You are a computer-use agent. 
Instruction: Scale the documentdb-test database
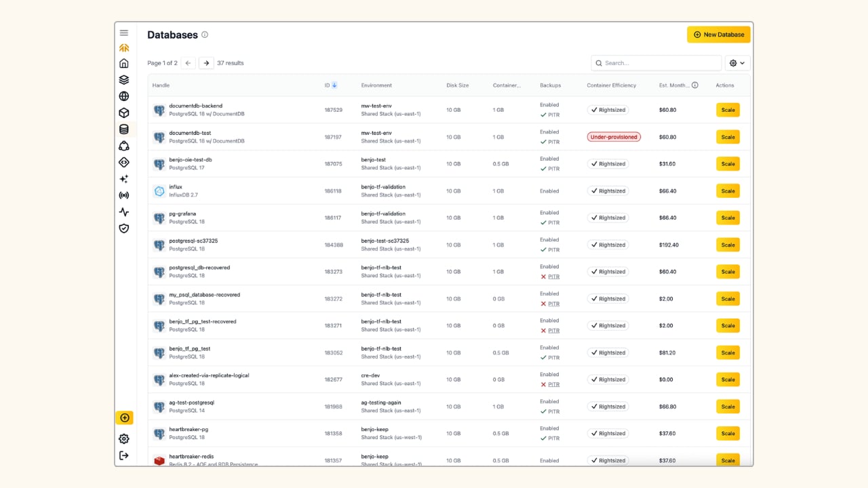(x=728, y=137)
